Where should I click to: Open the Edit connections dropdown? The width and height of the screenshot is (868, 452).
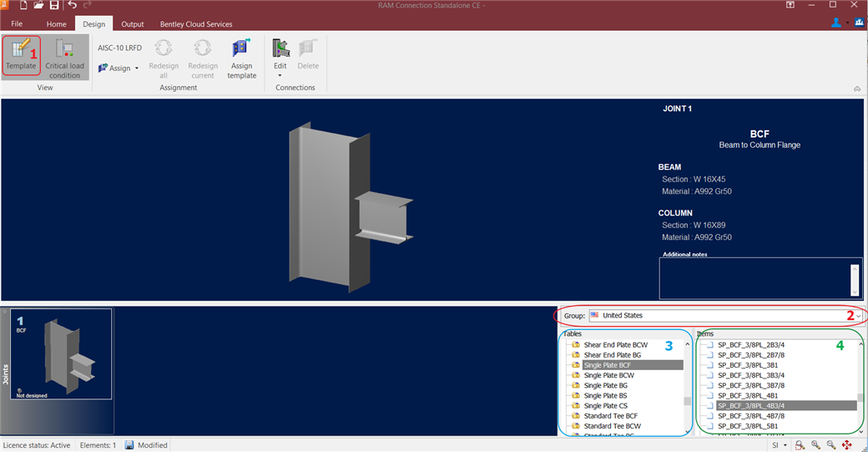pyautogui.click(x=280, y=58)
